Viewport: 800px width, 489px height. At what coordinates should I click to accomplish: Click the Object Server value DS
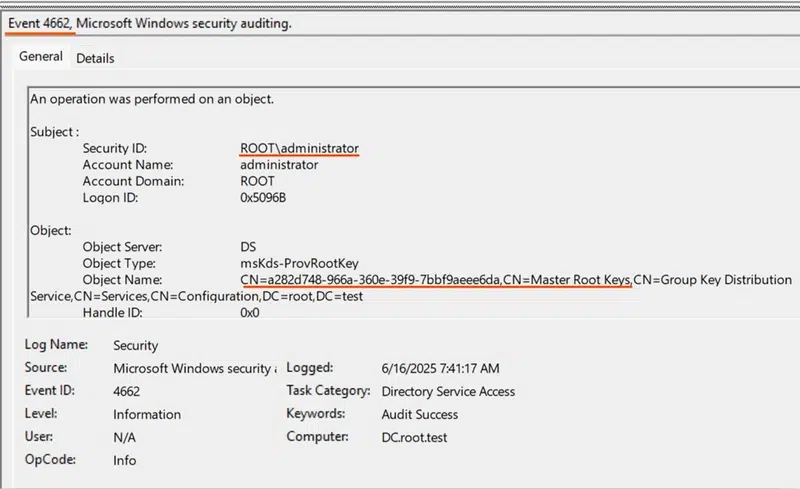(249, 246)
